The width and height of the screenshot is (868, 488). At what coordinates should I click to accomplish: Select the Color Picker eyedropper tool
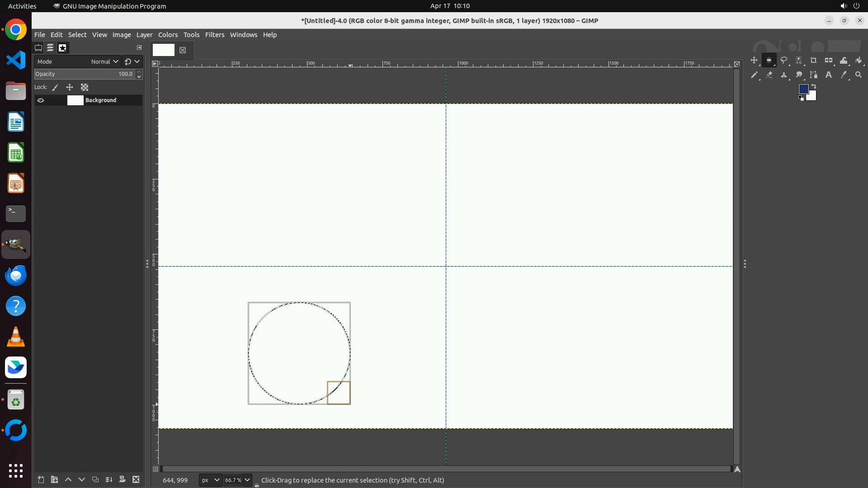pos(844,75)
